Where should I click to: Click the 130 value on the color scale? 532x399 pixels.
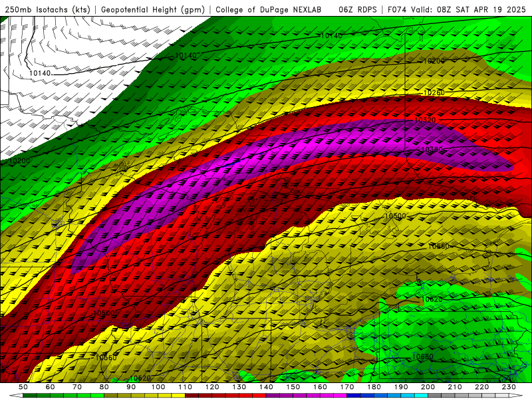point(239,387)
